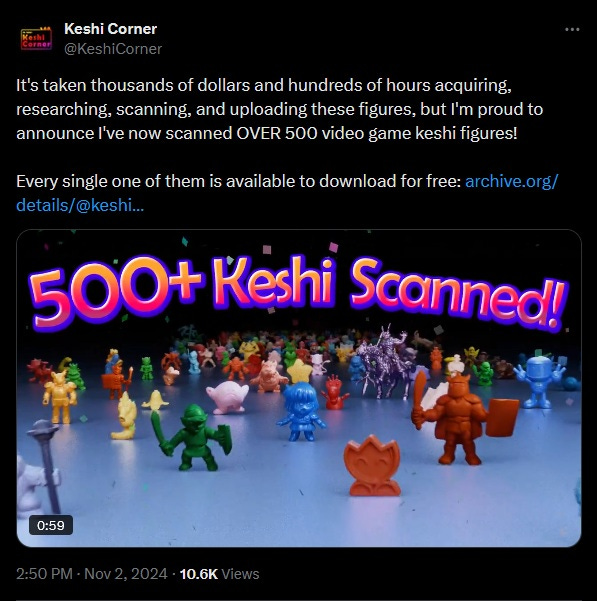
Task: Select the orange smiling flower figure
Action: [372, 466]
